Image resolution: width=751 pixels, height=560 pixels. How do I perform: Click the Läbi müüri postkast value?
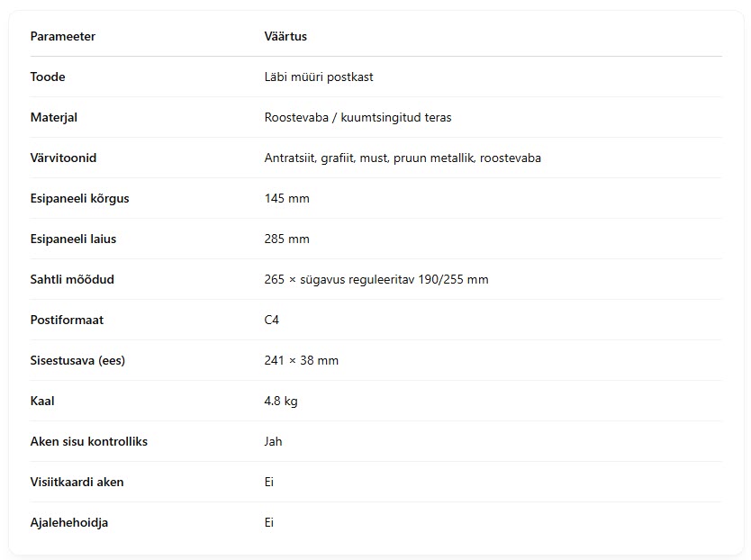[x=319, y=77]
